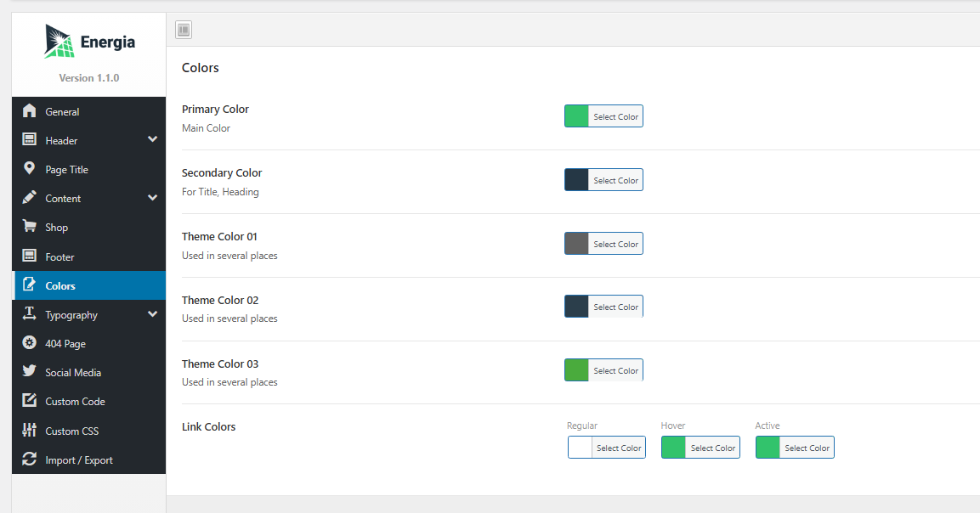This screenshot has height=513, width=980.
Task: Open the Custom CSS section
Action: 88,431
